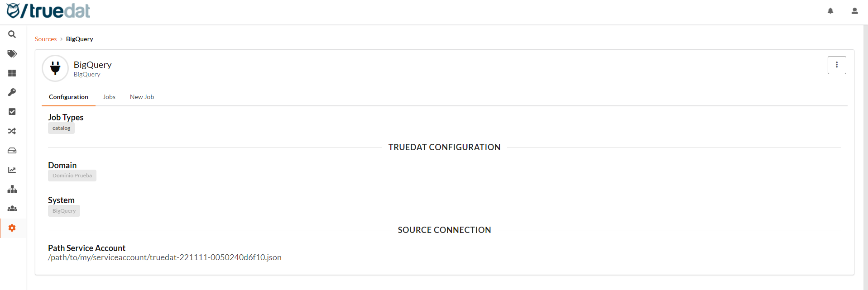Click the catalog job type label
The image size is (868, 290).
[x=61, y=128]
